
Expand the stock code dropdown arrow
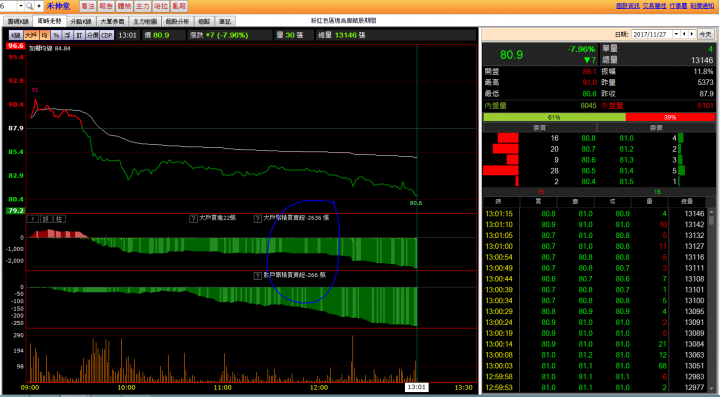point(21,6)
